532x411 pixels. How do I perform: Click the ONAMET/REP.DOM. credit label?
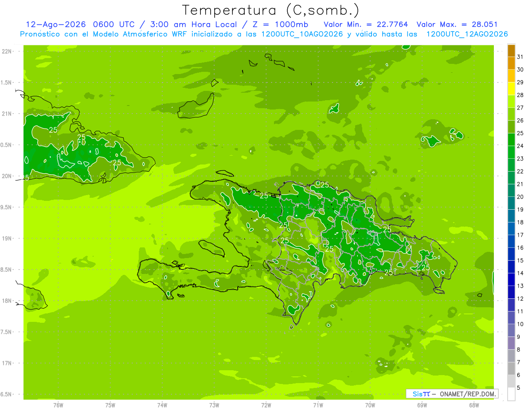pos(468,394)
